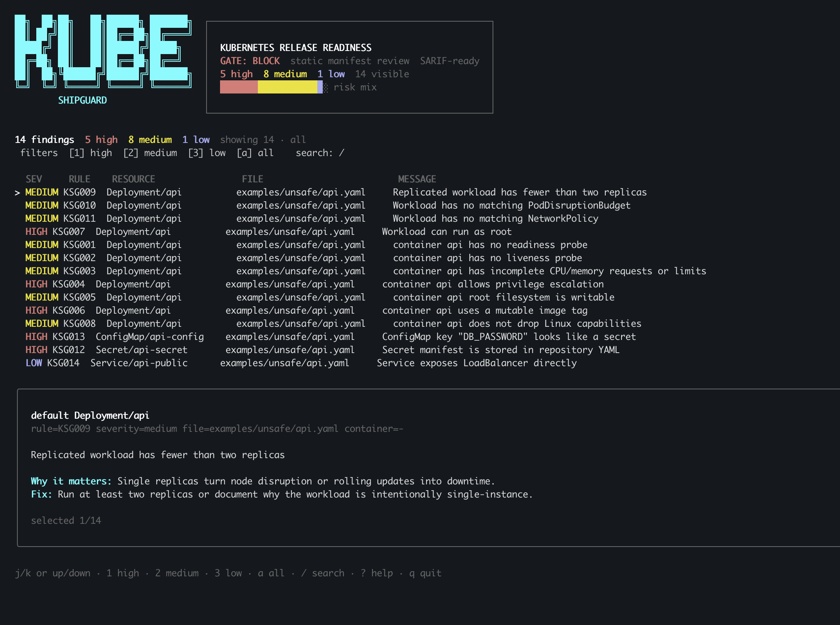Select the KSG001 readiness probe finding row
840x625 pixels.
[x=307, y=245]
